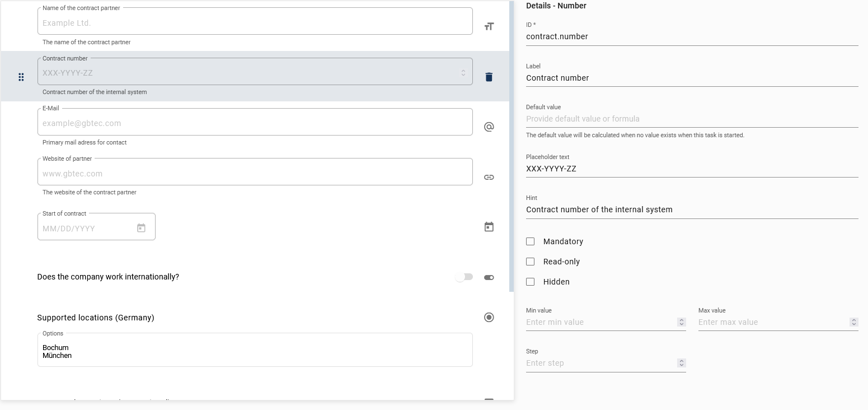Edit the ID field contract.number
Image resolution: width=868 pixels, height=410 pixels.
tap(692, 36)
